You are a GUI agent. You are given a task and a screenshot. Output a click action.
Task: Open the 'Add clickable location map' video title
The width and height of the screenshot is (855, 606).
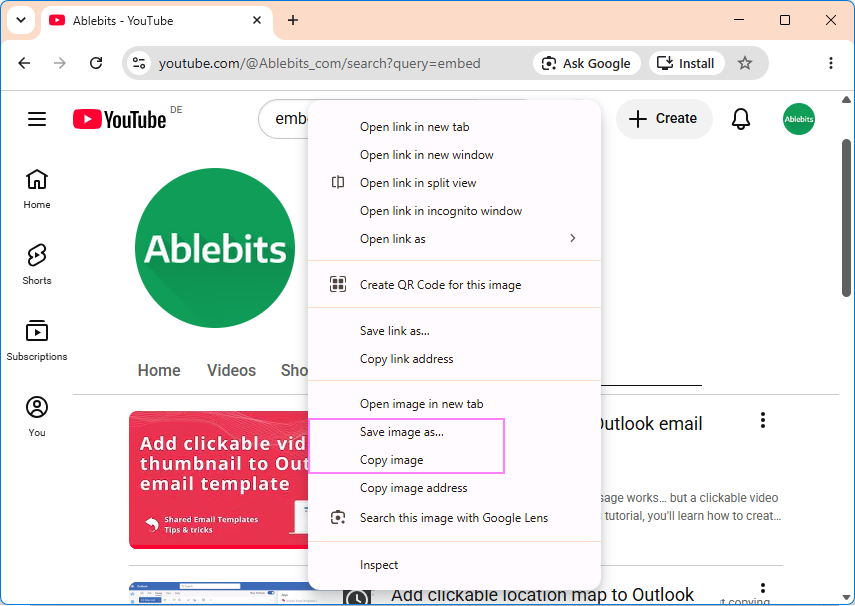pyautogui.click(x=542, y=595)
